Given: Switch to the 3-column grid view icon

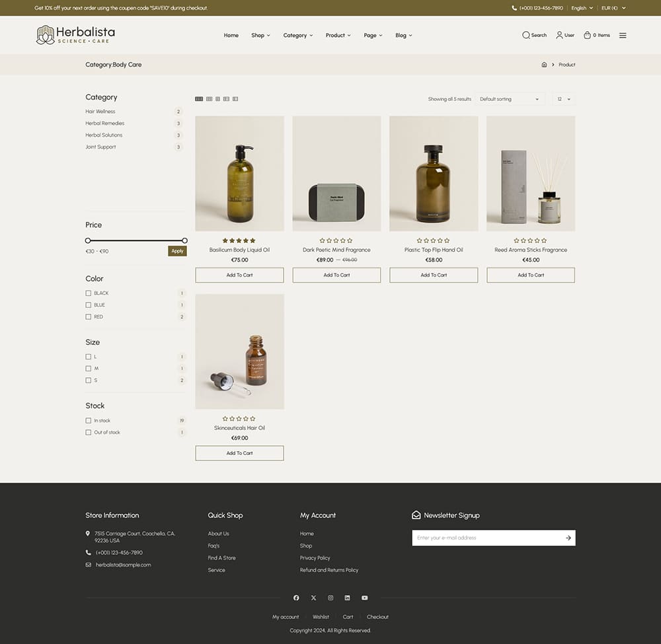Looking at the screenshot, I should coord(210,98).
